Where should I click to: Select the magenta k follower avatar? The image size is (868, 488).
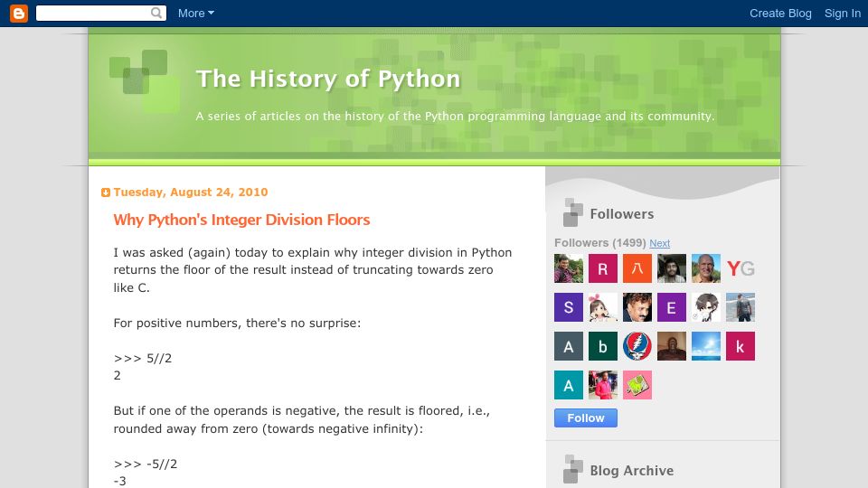pyautogui.click(x=741, y=346)
